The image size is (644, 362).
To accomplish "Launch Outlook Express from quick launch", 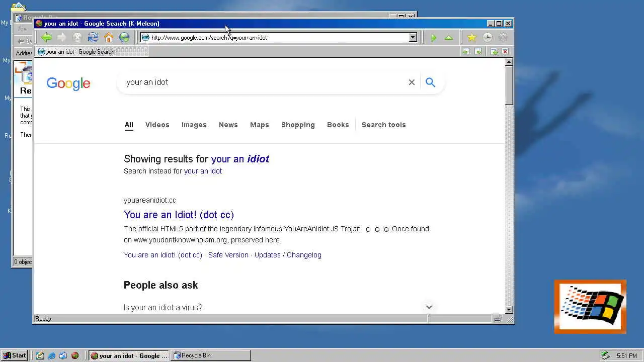I will coord(63,355).
